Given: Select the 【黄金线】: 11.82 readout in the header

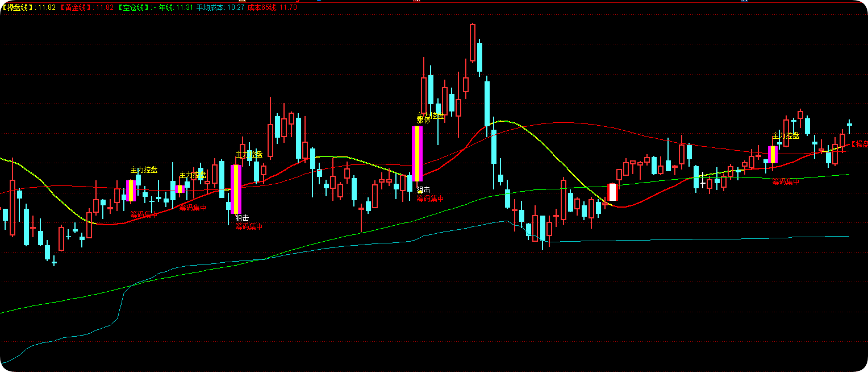Looking at the screenshot, I should (86, 7).
